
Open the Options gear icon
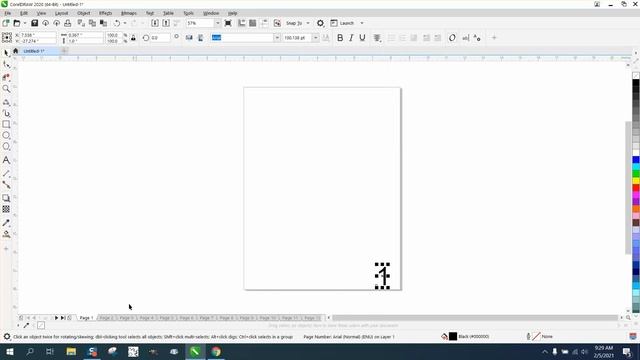click(x=320, y=23)
